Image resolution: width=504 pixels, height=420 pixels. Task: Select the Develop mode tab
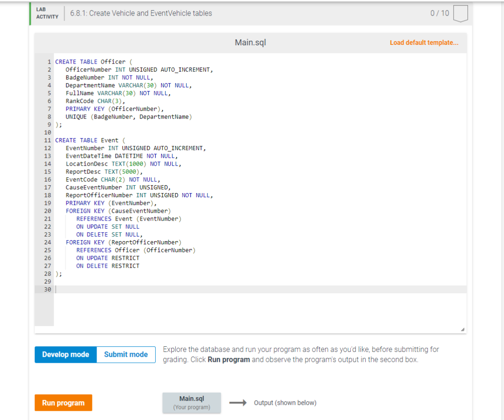[65, 354]
